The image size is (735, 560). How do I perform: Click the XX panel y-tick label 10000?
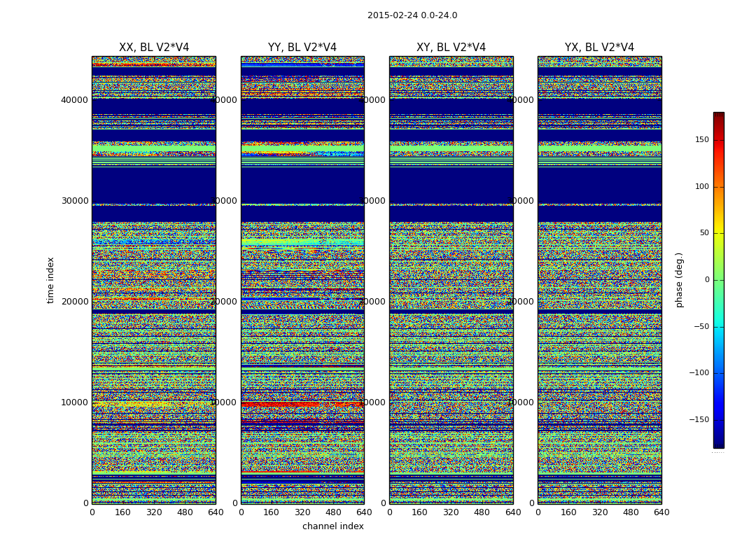[x=74, y=402]
